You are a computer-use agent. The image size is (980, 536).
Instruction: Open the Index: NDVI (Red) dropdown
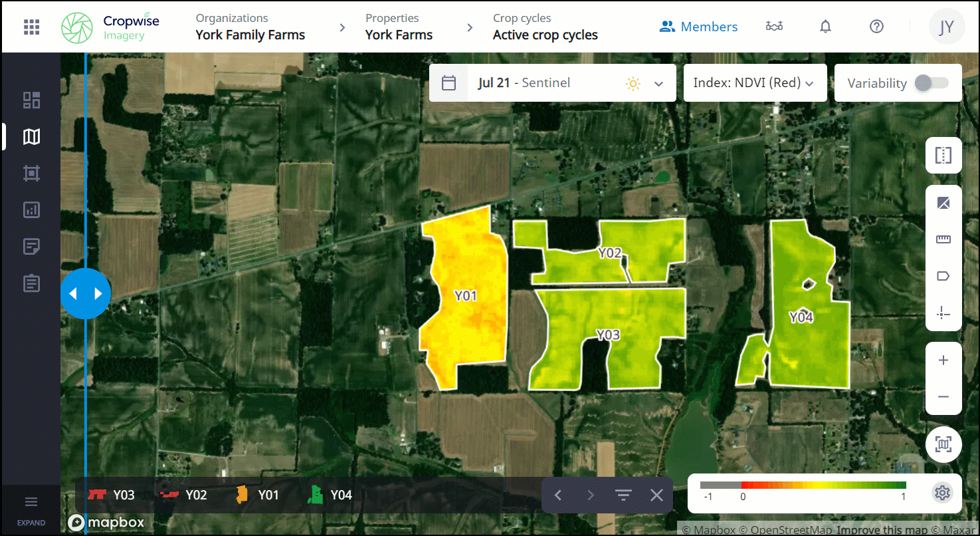(754, 83)
